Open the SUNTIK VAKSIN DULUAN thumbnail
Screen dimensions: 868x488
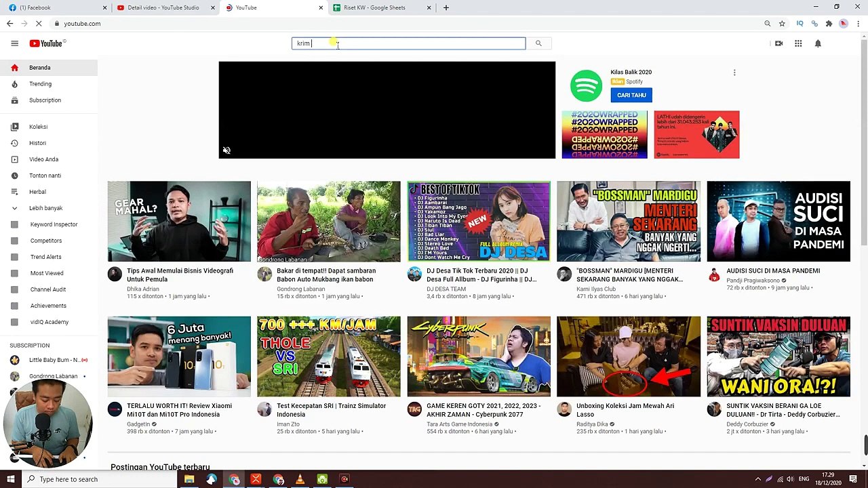point(778,357)
